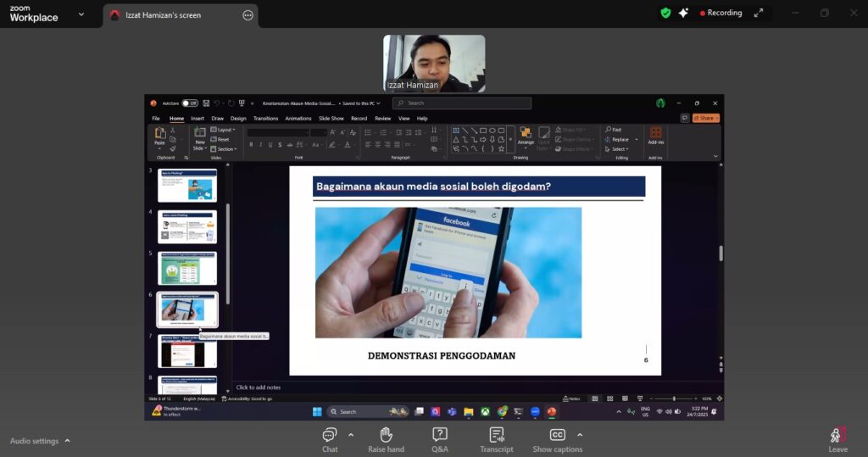Toggle the Notes pane in PowerPoint status bar
The width and height of the screenshot is (868, 457).
573,398
